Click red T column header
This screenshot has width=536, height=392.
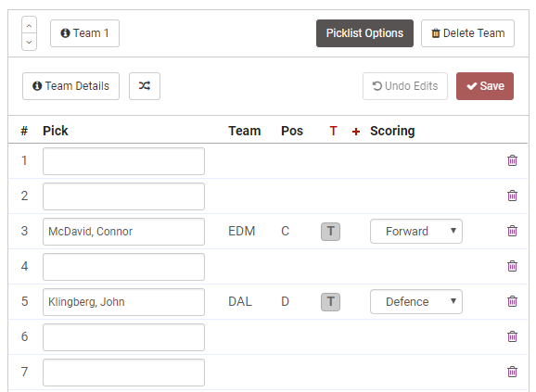[333, 131]
